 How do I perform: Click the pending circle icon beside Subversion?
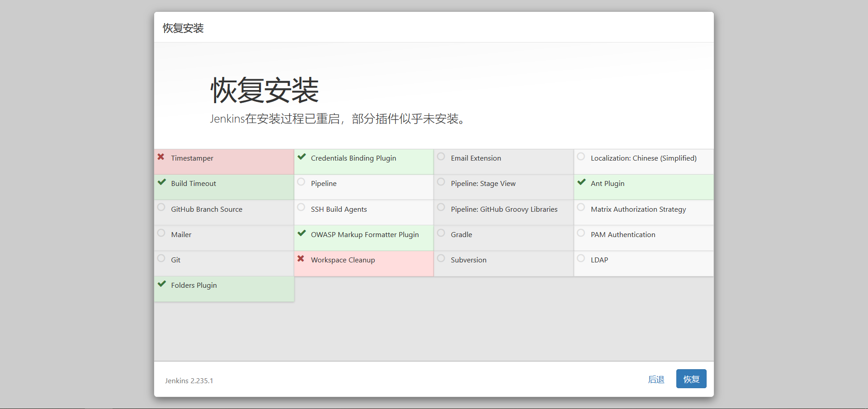[x=441, y=258]
